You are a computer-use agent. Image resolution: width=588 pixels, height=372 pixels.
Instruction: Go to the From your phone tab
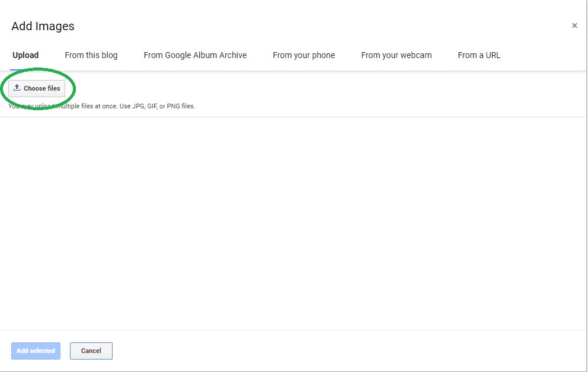pos(303,55)
